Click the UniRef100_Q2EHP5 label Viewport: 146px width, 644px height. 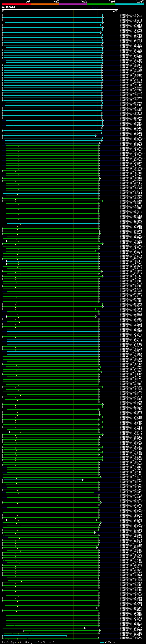(131, 480)
